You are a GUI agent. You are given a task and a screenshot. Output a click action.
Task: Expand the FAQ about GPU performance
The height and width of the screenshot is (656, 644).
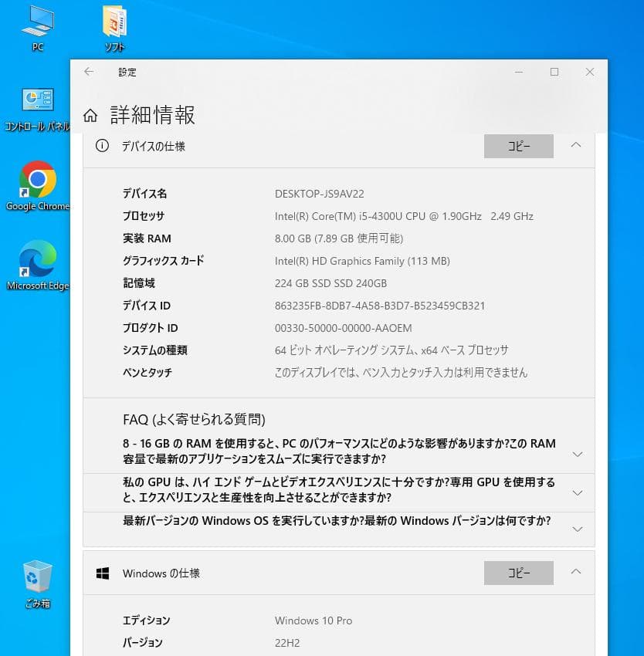pyautogui.click(x=578, y=492)
